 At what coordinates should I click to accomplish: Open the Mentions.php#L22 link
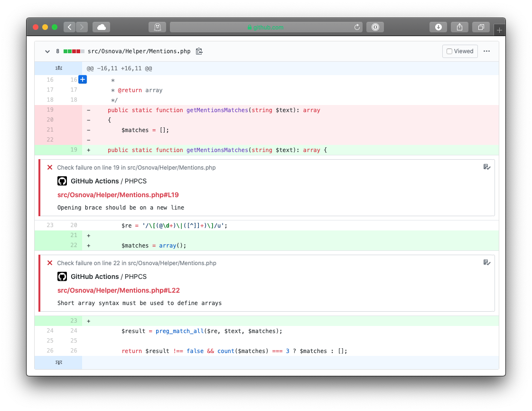(x=119, y=290)
